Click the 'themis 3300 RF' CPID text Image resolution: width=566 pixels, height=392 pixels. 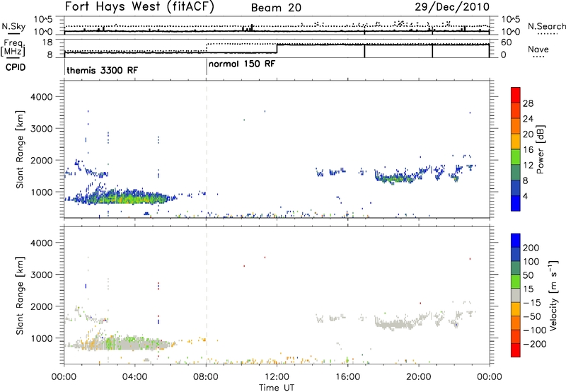pos(102,70)
